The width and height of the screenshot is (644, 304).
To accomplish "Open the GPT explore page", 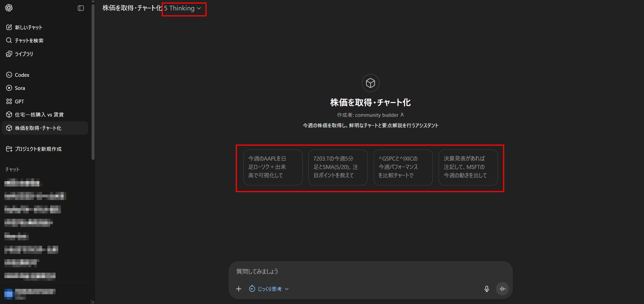I will [19, 101].
